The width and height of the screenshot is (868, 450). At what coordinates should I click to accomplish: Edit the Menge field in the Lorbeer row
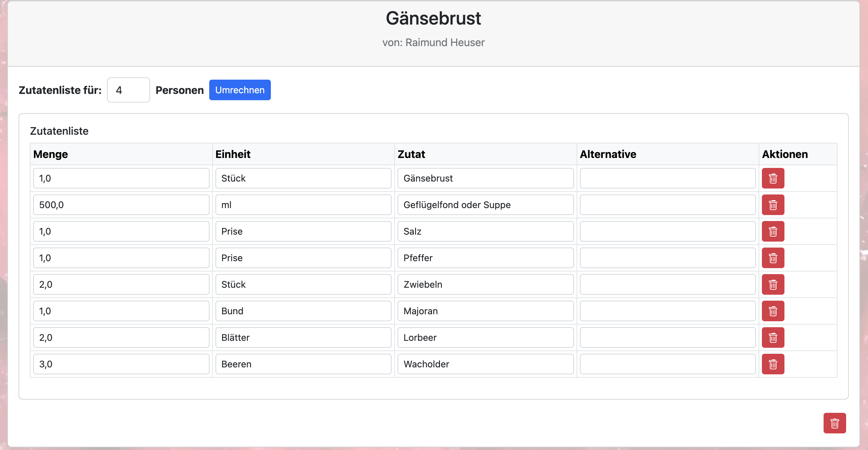[x=121, y=338]
